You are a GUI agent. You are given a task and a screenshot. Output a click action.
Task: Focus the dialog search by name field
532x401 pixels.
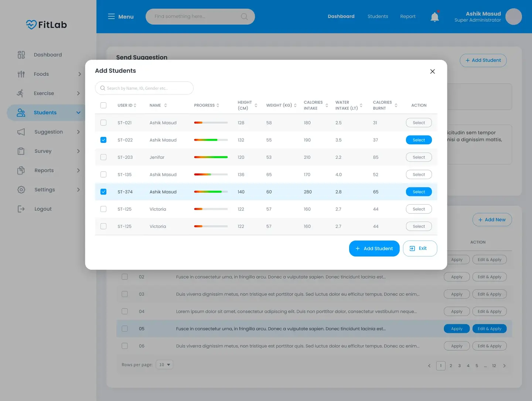144,88
